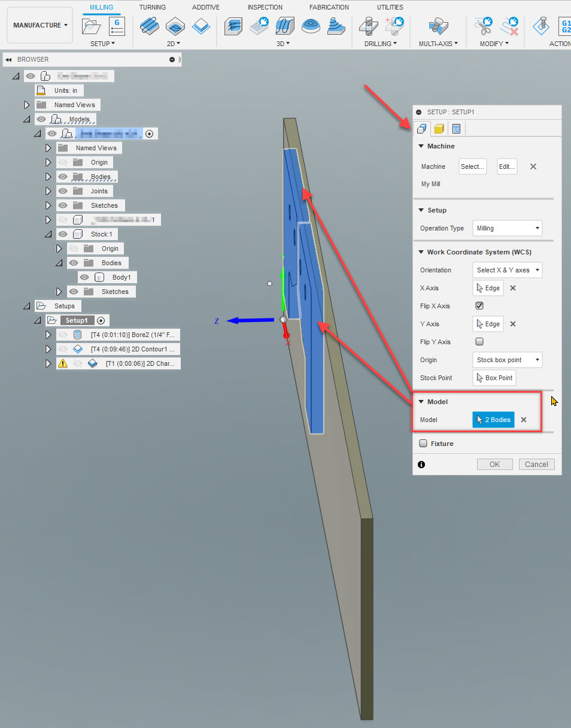Open the Operation Type dropdown
This screenshot has height=728, width=571.
pos(507,228)
